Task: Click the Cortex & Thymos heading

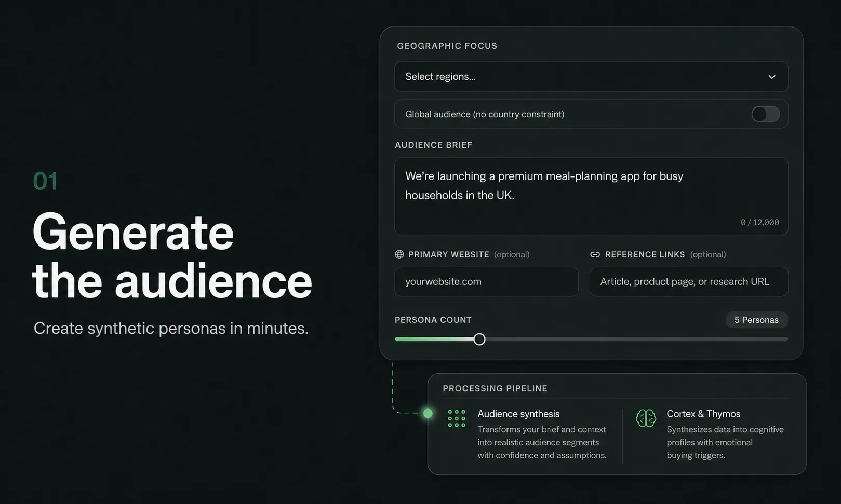Action: pos(703,414)
